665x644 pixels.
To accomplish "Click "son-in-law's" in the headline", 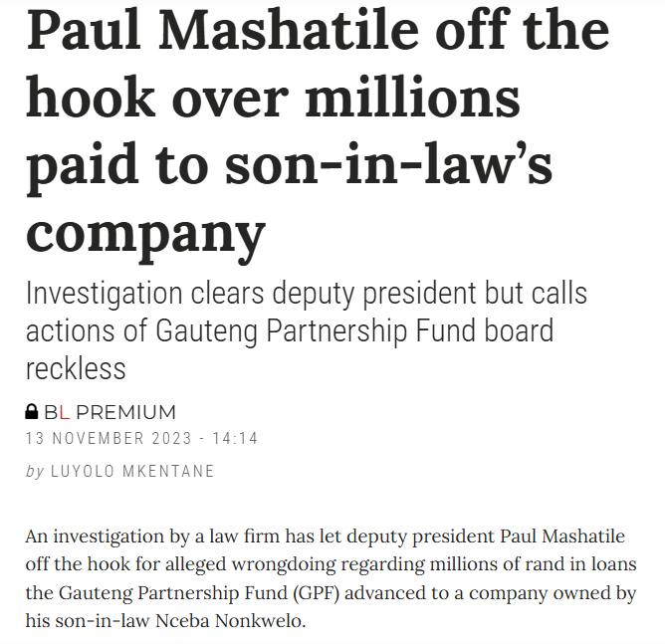I will click(x=388, y=165).
